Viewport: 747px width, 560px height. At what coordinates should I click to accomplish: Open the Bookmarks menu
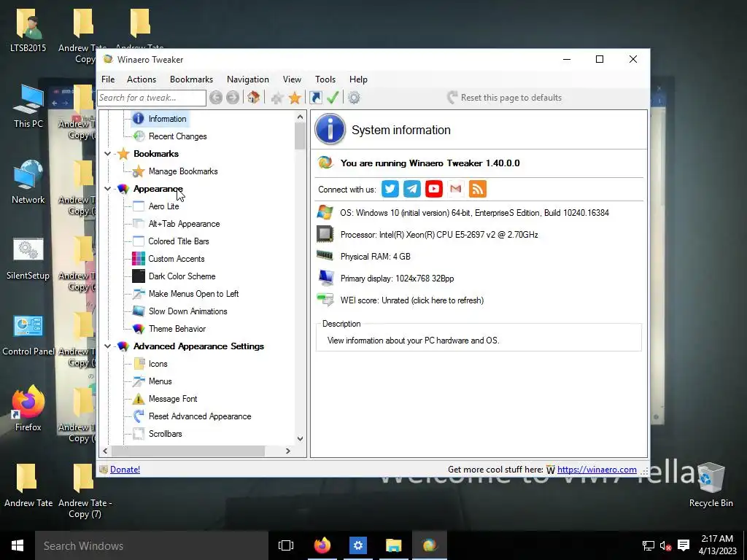pos(192,79)
